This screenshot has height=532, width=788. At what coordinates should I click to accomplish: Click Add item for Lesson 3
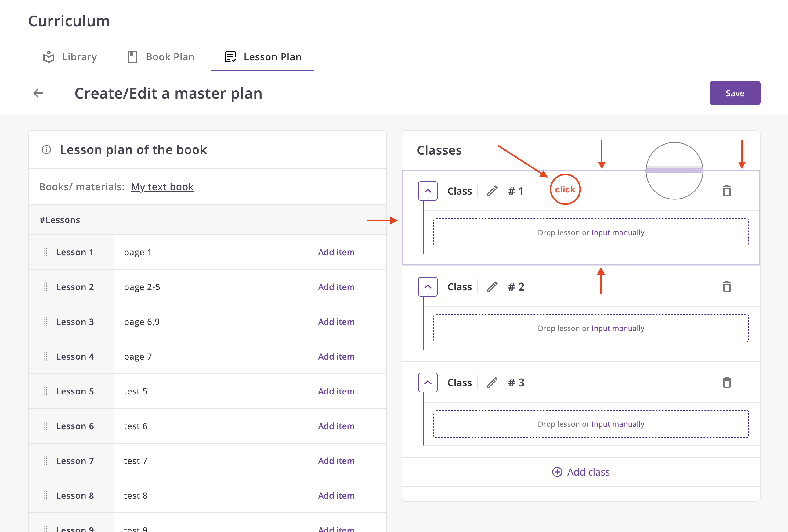click(x=336, y=322)
